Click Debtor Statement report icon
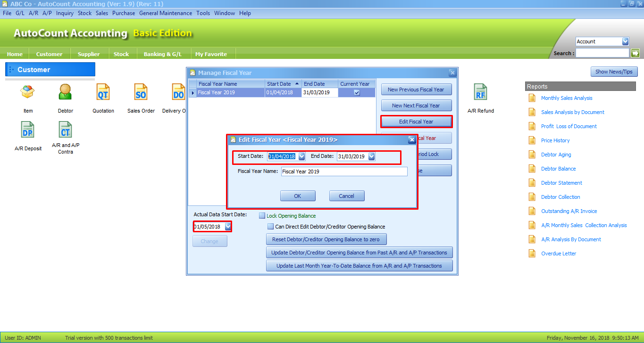Viewport: 644px width, 343px height. (x=532, y=183)
